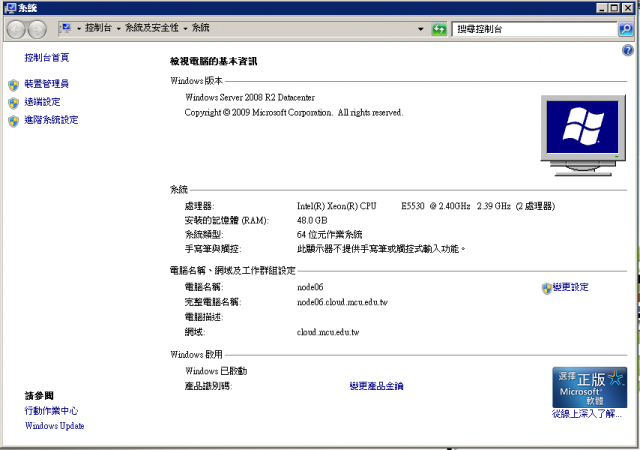
Task: Click the Windows Server 2008 R2 Datacenter text
Action: (250, 98)
